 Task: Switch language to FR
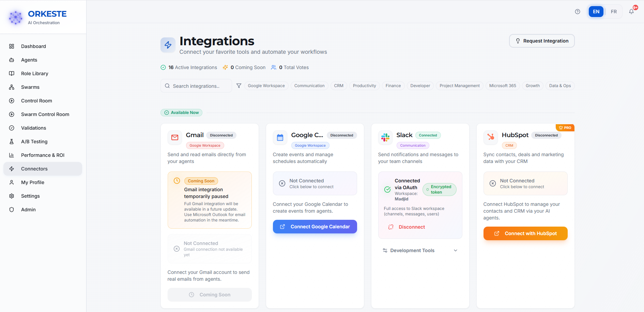(614, 12)
